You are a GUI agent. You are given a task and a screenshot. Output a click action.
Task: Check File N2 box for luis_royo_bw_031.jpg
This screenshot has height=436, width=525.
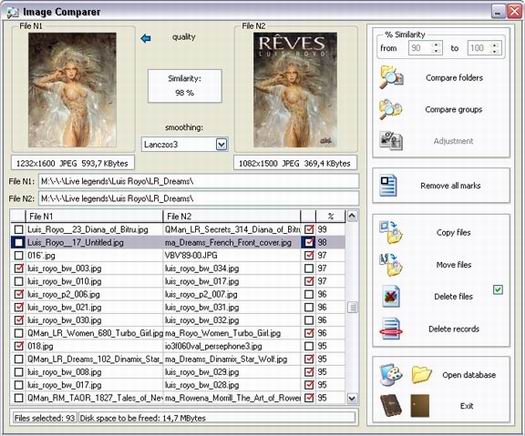[x=309, y=307]
